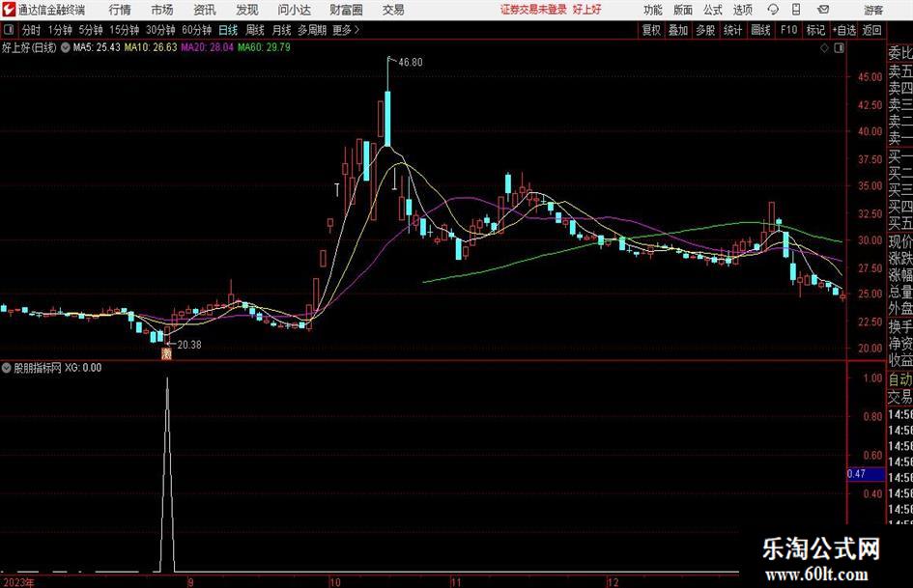Click the 46.80 high price label
This screenshot has width=913, height=588.
[x=411, y=63]
